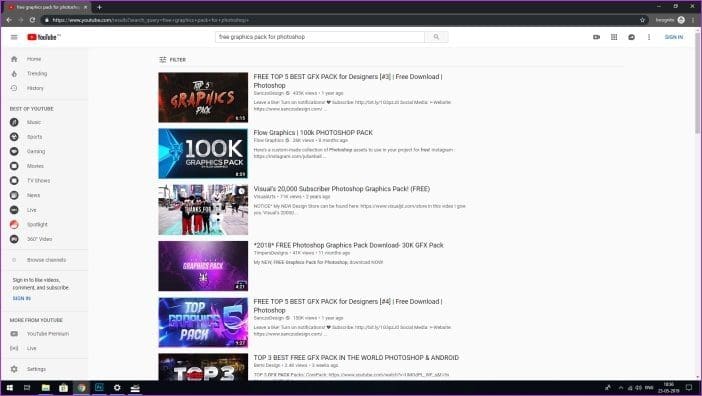Select the active YouTube search tab
Image resolution: width=702 pixels, height=396 pixels.
click(47, 7)
